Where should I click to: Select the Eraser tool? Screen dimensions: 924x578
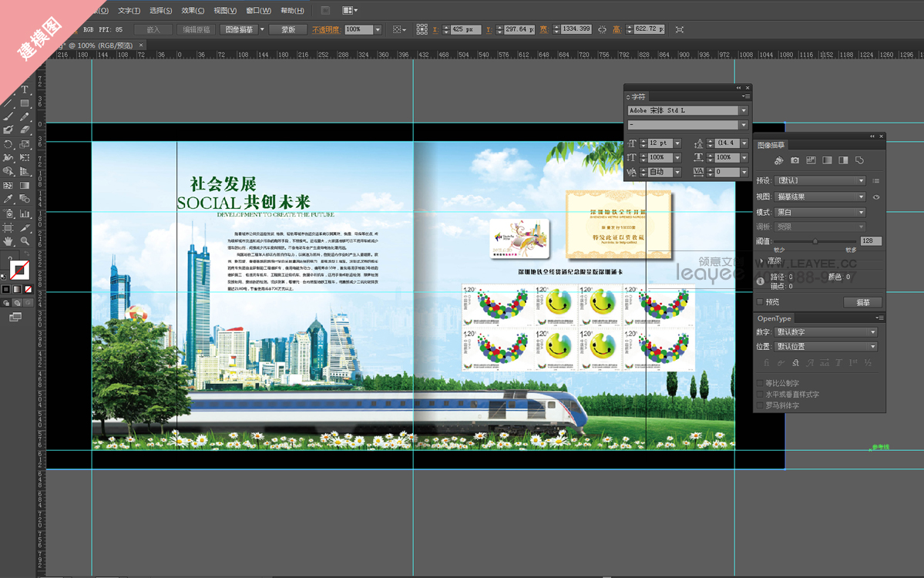25,130
